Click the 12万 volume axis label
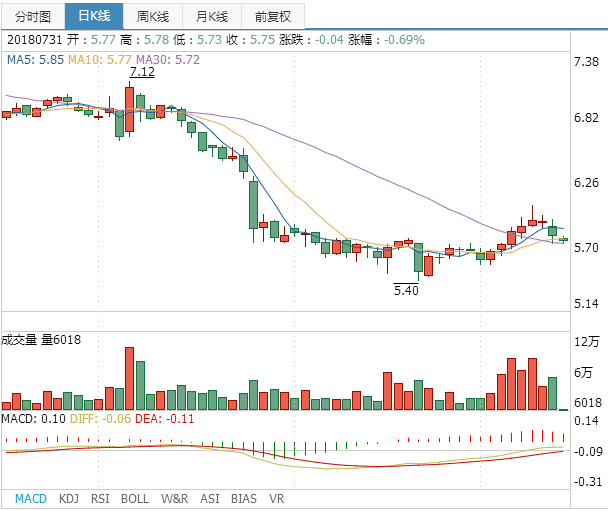The width and height of the screenshot is (608, 511). click(586, 341)
